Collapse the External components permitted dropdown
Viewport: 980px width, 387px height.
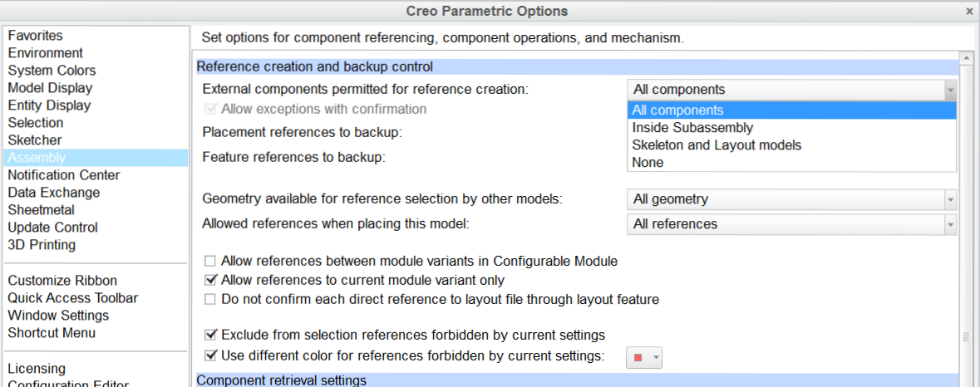[951, 90]
